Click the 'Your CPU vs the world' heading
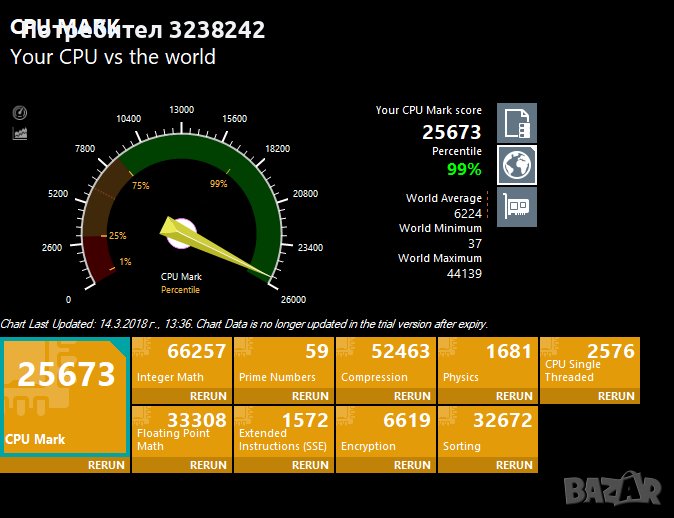 click(113, 57)
